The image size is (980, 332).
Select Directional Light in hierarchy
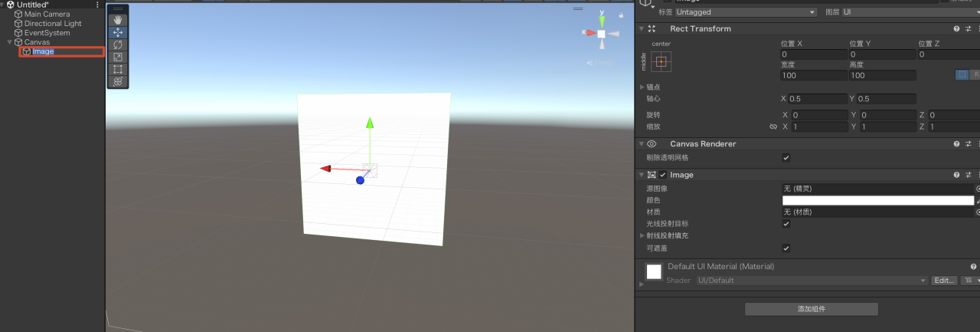(53, 23)
